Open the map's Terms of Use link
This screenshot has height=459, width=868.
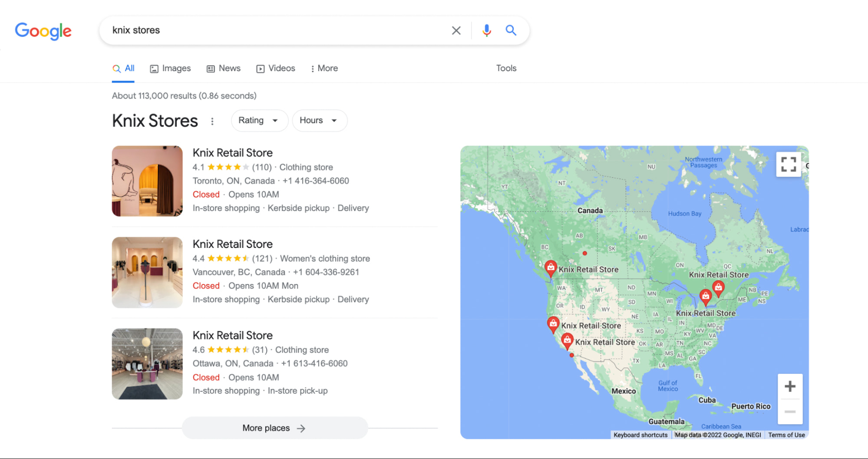point(786,435)
